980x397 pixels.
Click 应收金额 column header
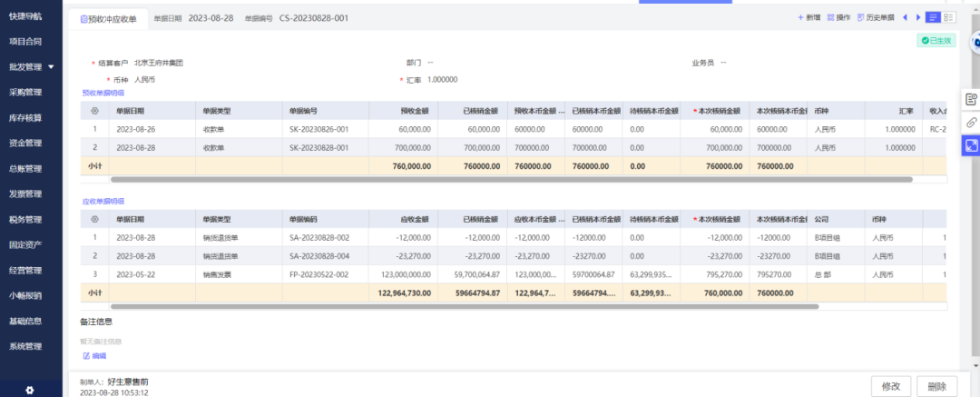click(403, 220)
